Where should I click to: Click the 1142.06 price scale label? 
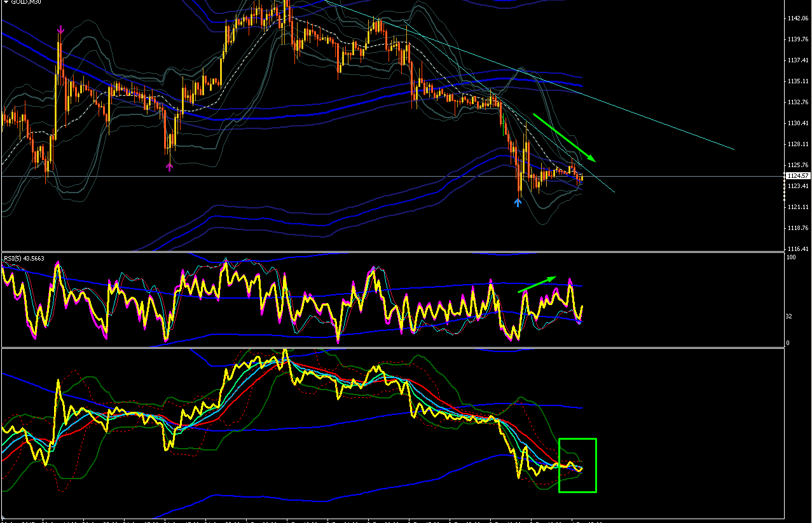point(797,18)
